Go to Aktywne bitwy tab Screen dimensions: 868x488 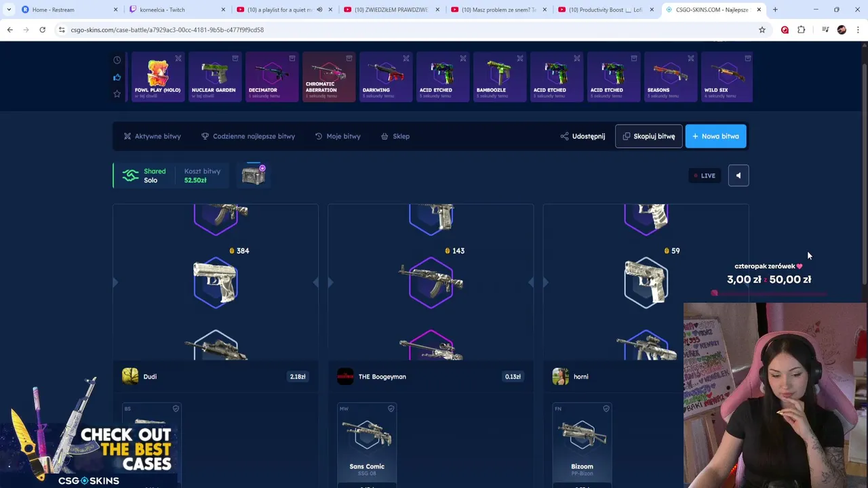(x=152, y=136)
